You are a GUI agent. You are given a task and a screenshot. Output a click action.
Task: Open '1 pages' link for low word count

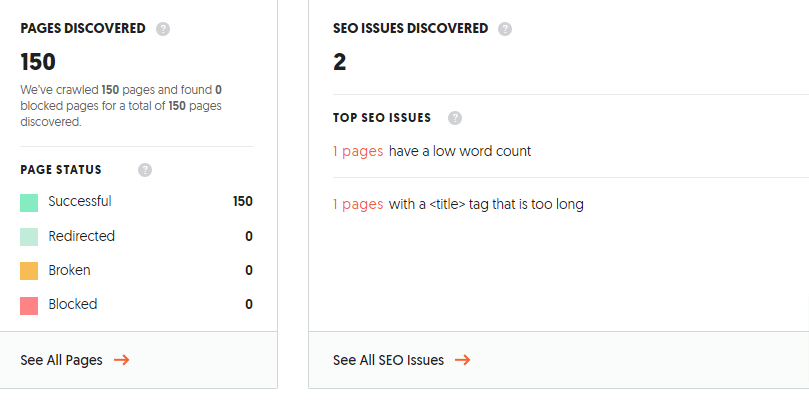click(358, 151)
